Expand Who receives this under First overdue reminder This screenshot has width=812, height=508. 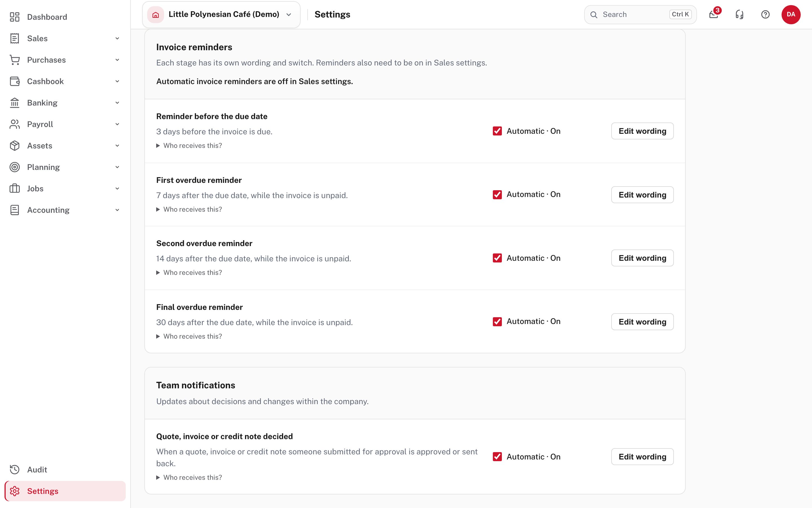(189, 209)
